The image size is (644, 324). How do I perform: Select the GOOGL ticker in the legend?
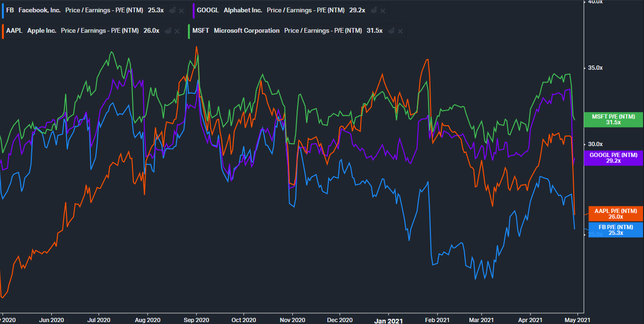coord(208,10)
